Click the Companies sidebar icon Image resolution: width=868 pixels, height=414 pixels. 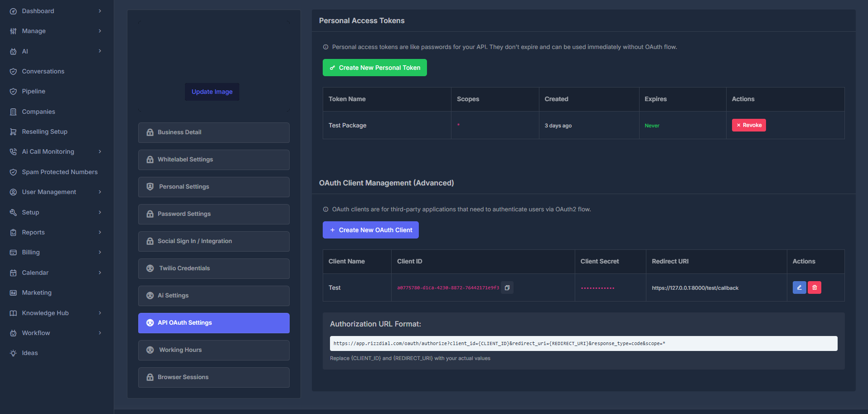tap(14, 112)
